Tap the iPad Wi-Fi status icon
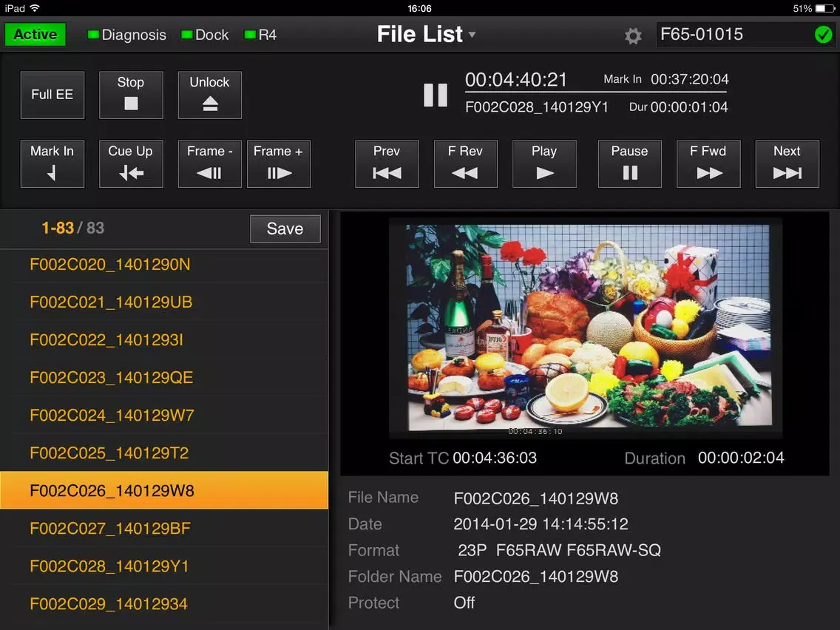The width and height of the screenshot is (840, 630). pyautogui.click(x=35, y=8)
